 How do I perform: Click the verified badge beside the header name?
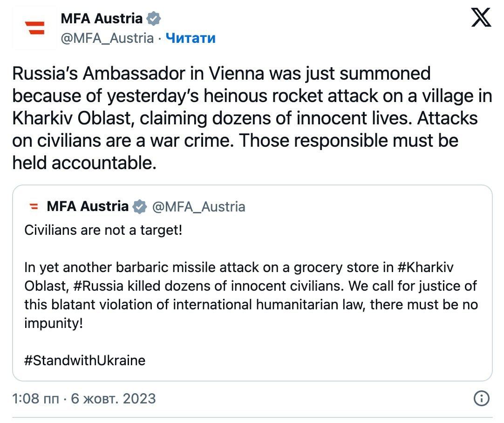coord(154,19)
